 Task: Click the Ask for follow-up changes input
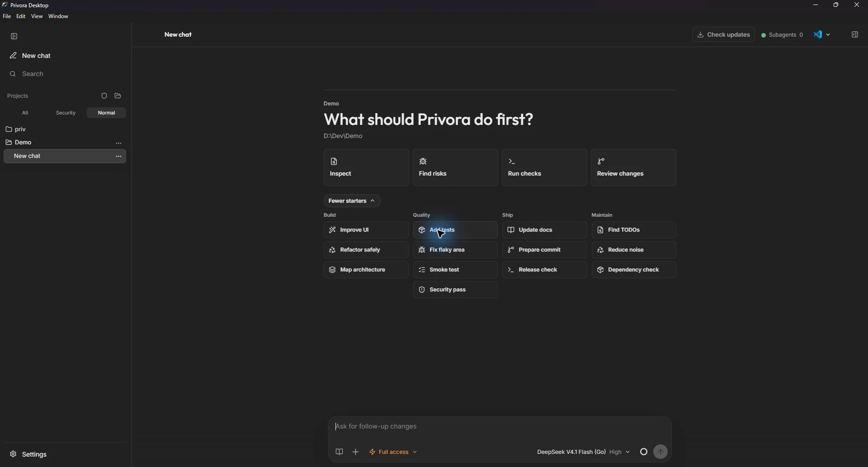pos(500,427)
